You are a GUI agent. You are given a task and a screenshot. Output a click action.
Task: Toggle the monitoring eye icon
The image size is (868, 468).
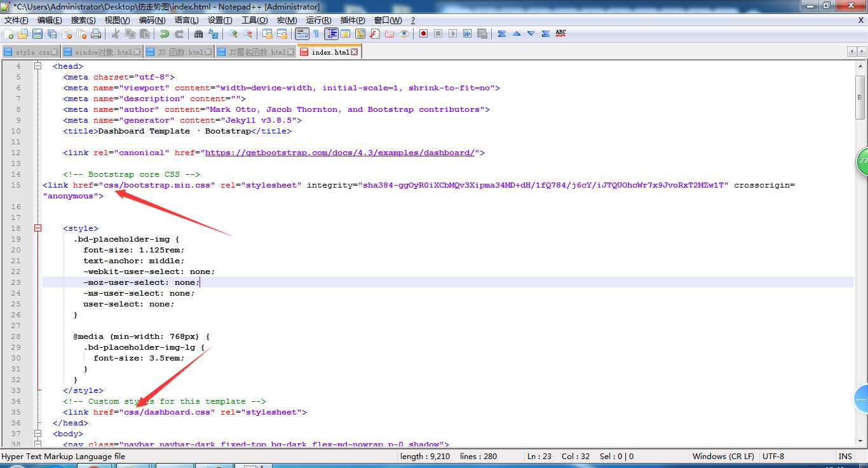[404, 34]
